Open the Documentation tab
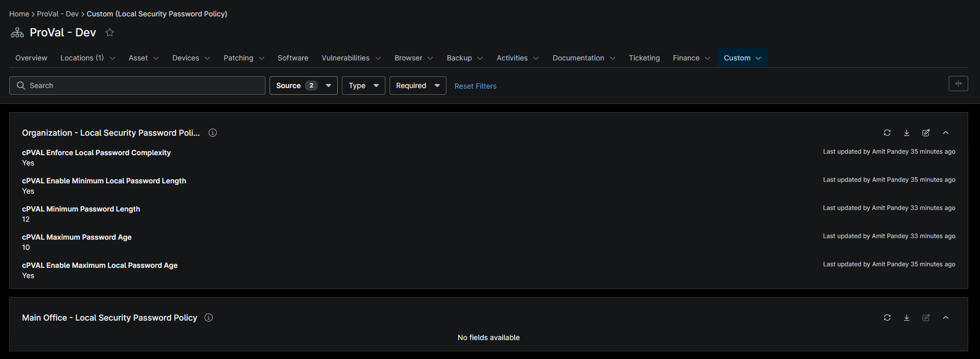Viewport: 980px width, 359px height. 584,58
